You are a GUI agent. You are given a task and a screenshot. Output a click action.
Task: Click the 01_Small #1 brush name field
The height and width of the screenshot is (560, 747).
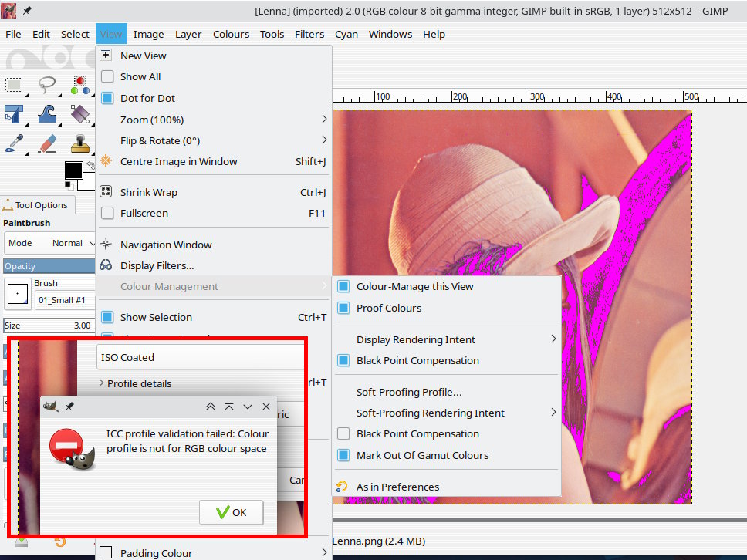click(x=66, y=300)
